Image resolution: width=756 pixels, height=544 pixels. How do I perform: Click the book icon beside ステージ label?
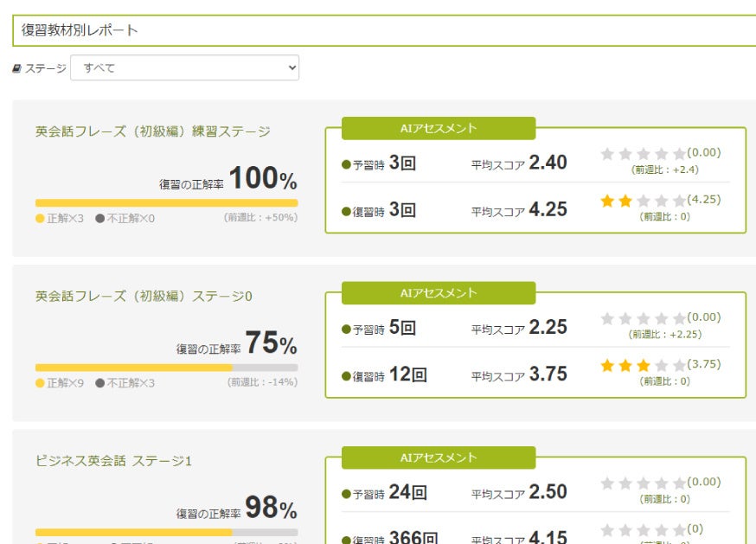coord(17,68)
